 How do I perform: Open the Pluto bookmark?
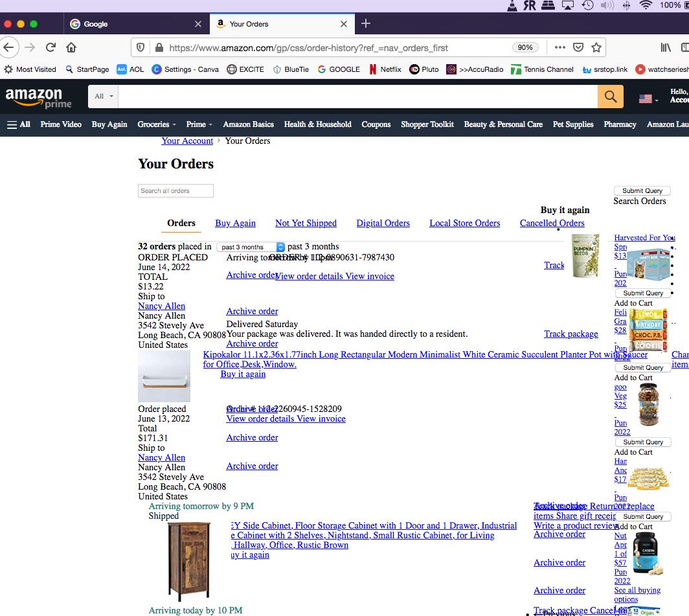[424, 69]
